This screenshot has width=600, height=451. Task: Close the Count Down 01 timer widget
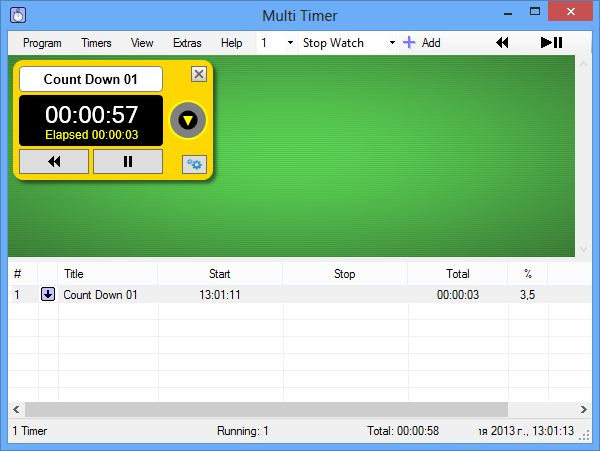[x=199, y=74]
